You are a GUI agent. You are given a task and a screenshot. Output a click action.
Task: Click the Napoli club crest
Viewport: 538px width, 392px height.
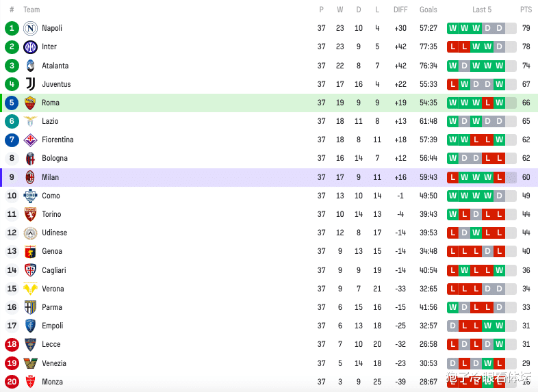(x=30, y=28)
